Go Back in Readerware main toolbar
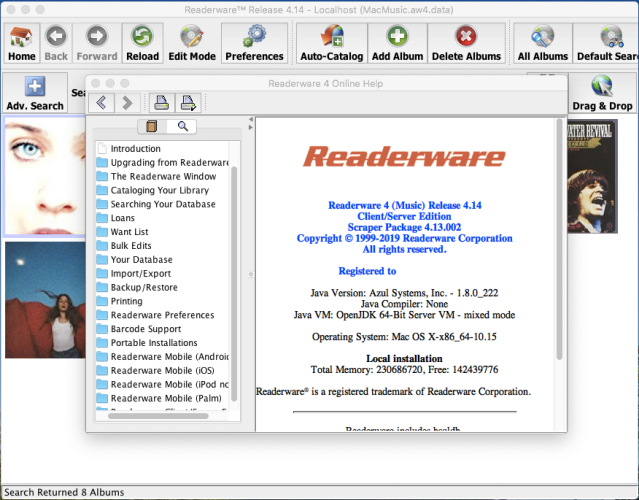This screenshot has width=639, height=500. (56, 43)
